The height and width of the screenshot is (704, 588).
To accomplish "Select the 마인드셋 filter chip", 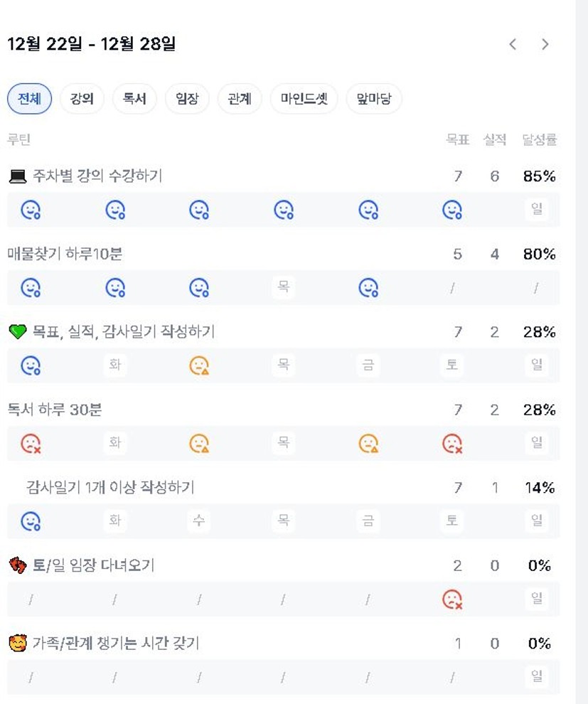I will [x=304, y=99].
